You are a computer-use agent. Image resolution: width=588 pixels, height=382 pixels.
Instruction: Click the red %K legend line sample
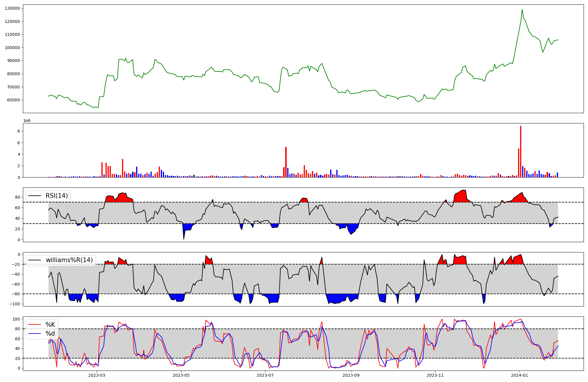point(34,325)
